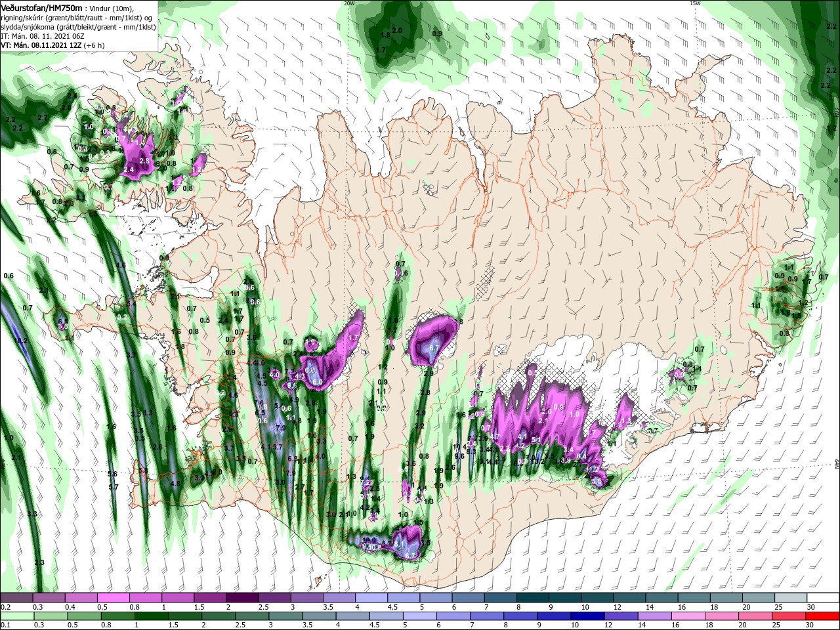Image resolution: width=840 pixels, height=630 pixels.
Task: Click the '15W' longitude label at top
Action: (x=695, y=3)
